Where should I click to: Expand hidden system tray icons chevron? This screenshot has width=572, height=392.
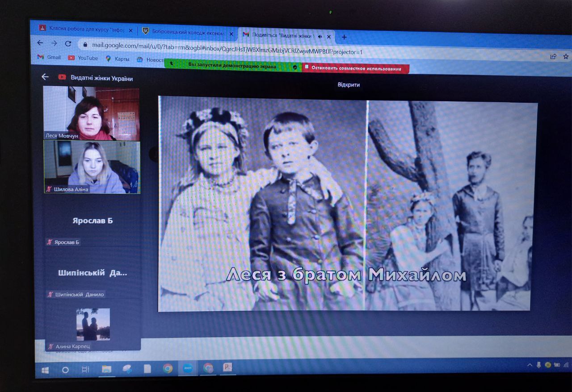tap(530, 365)
